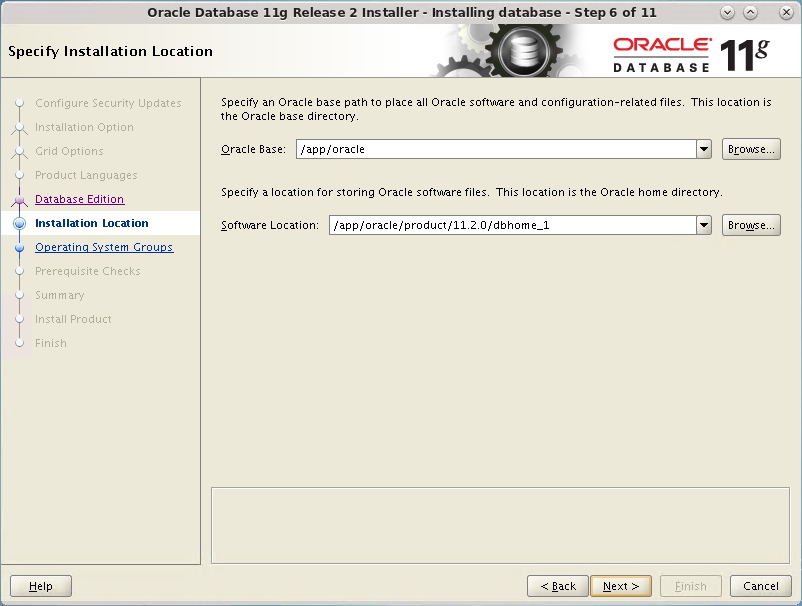Image resolution: width=802 pixels, height=606 pixels.
Task: Click the Configure Security Updates step label
Action: click(108, 103)
